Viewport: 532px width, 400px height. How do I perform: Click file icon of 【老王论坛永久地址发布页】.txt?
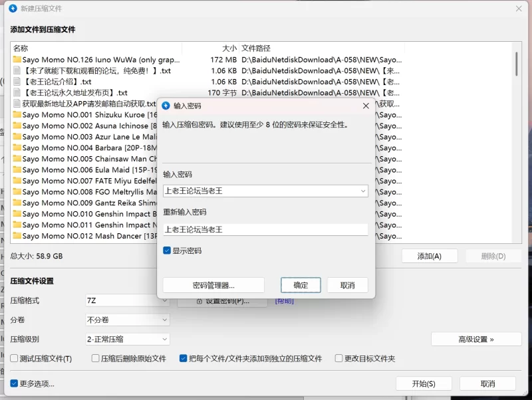(x=17, y=92)
